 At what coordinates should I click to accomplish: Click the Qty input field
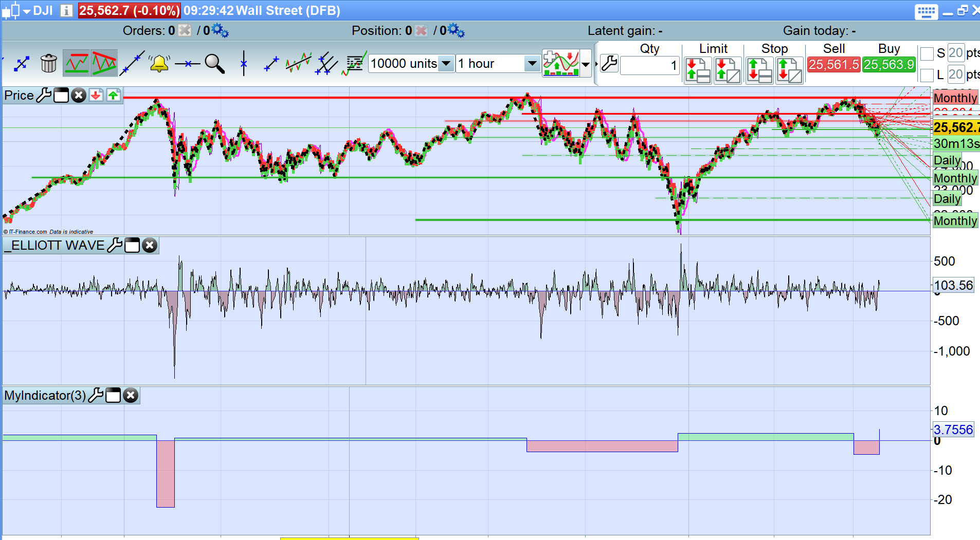650,65
